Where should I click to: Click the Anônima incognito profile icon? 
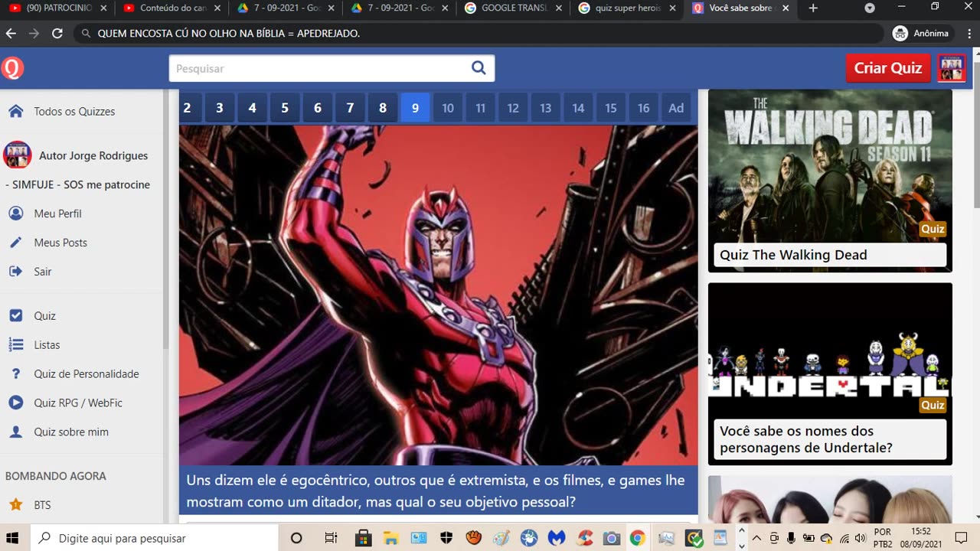900,34
